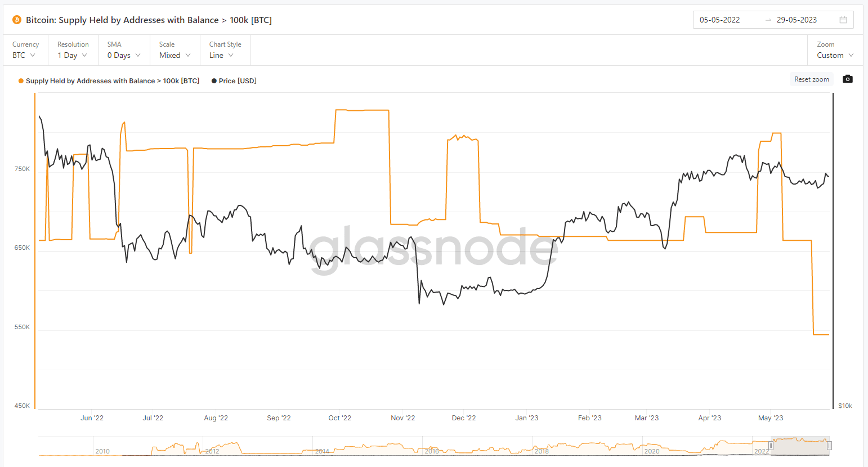Screen dimensions: 868x467
Task: Click 2018 label in the navigator timeline
Action: pos(542,451)
